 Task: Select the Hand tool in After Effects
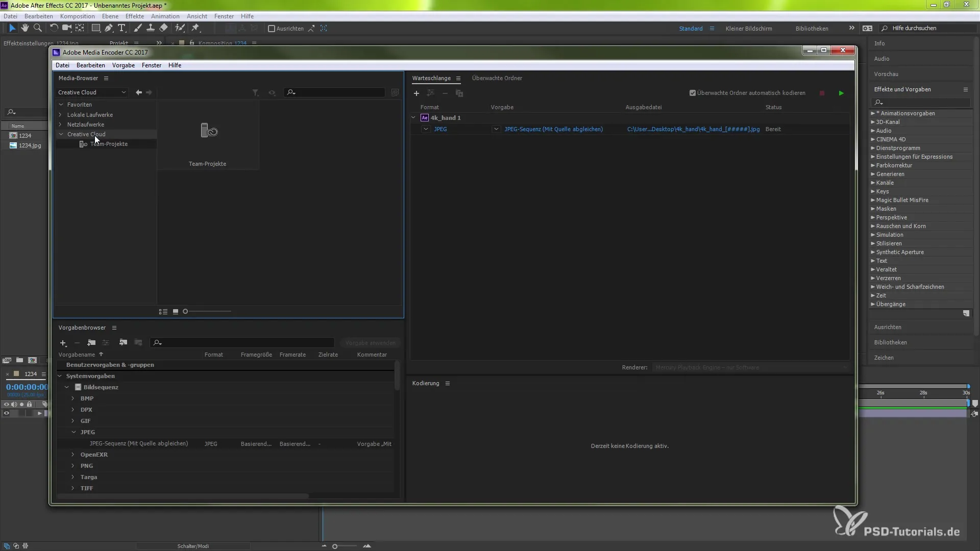[x=24, y=28]
